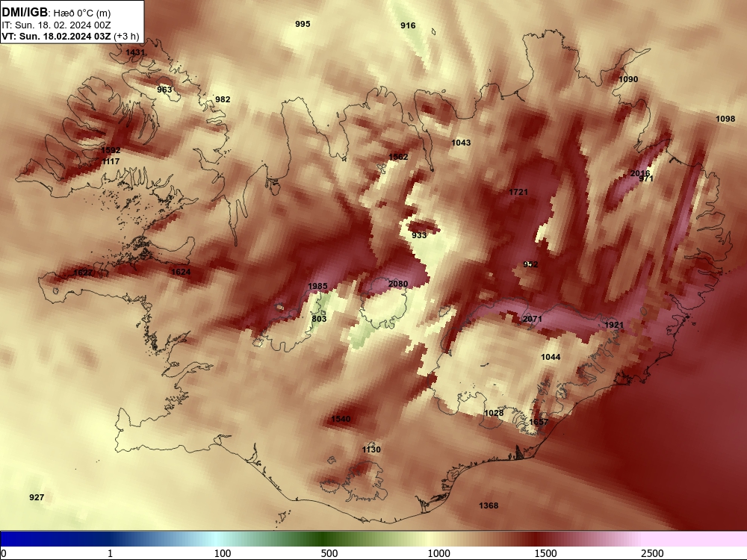Screen dimensions: 747x560
Task: Click the 100 tick on the color scale
Action: [x=223, y=553]
